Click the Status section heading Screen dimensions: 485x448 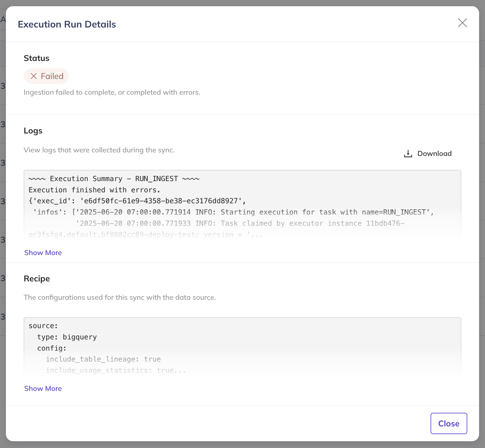pyautogui.click(x=36, y=58)
